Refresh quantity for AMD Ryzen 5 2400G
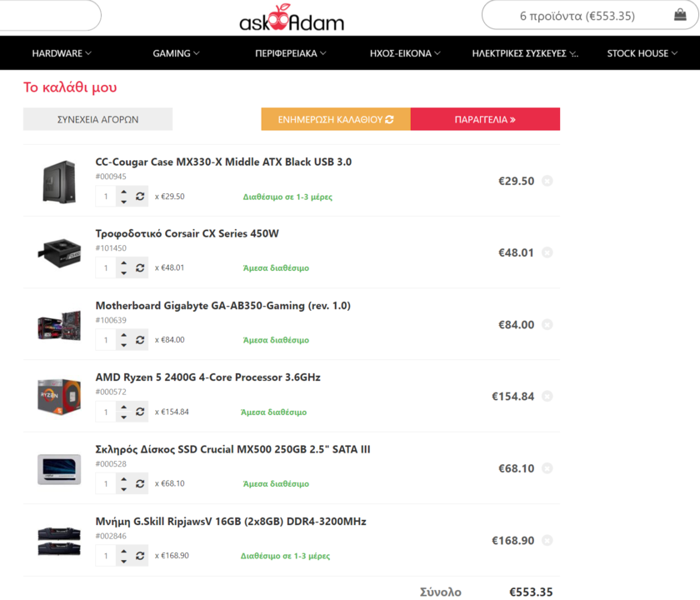Screen dimensions: 700x600 pyautogui.click(x=140, y=412)
